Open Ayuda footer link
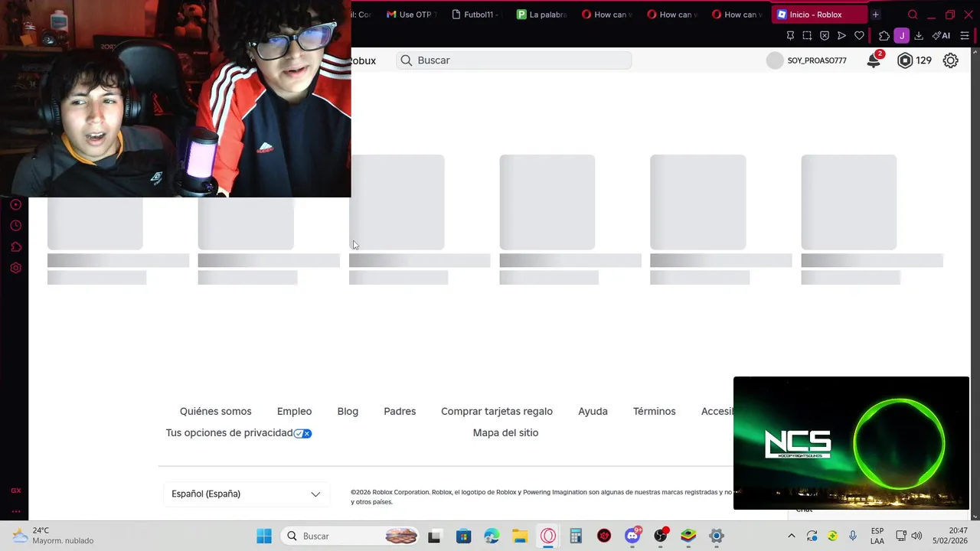 [593, 411]
